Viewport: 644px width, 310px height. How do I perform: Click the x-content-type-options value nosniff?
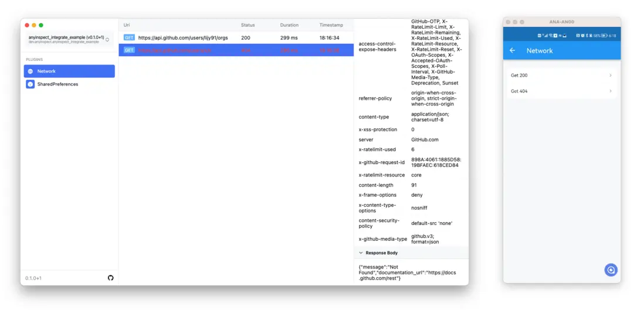tap(419, 208)
